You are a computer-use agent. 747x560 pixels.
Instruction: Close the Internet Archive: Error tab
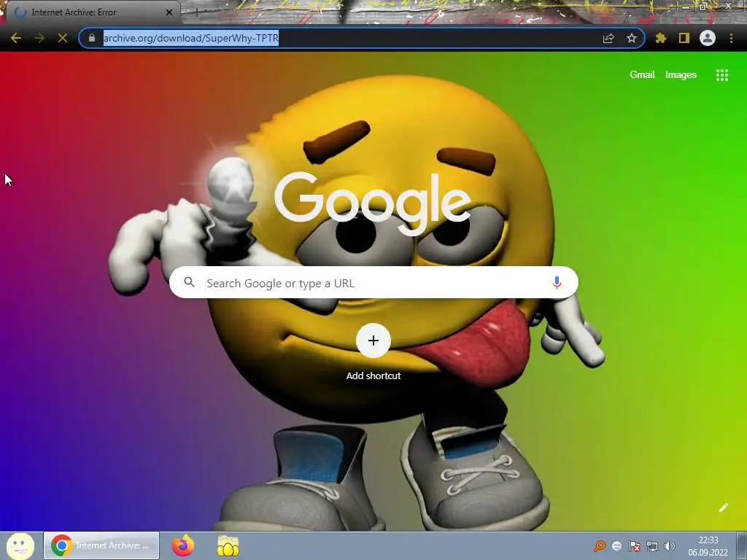(169, 12)
